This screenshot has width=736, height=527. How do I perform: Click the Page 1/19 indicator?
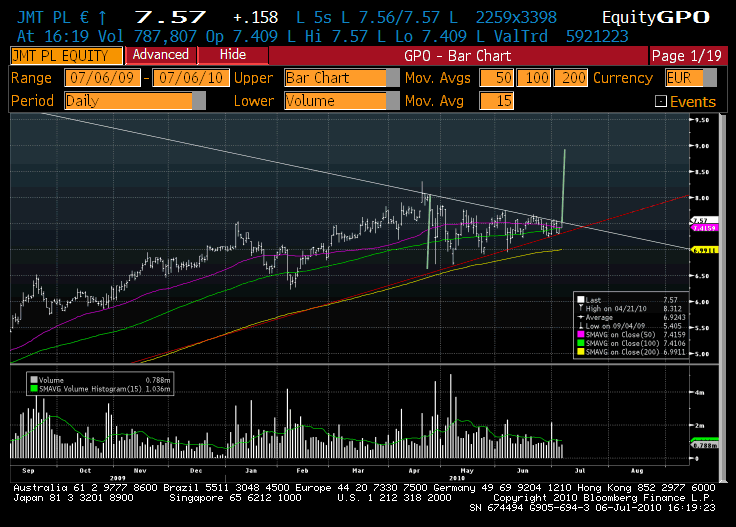coord(687,56)
